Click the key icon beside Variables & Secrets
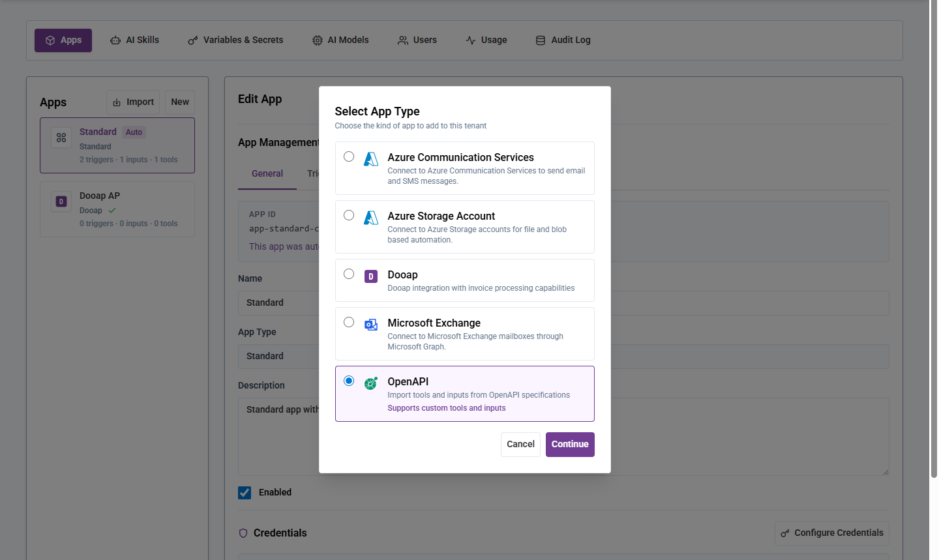 [x=193, y=40]
